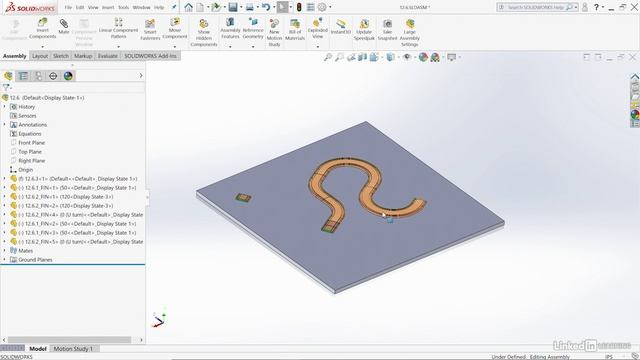Click the Open document icon
Image resolution: width=640 pixels, height=360 pixels.
click(216, 7)
